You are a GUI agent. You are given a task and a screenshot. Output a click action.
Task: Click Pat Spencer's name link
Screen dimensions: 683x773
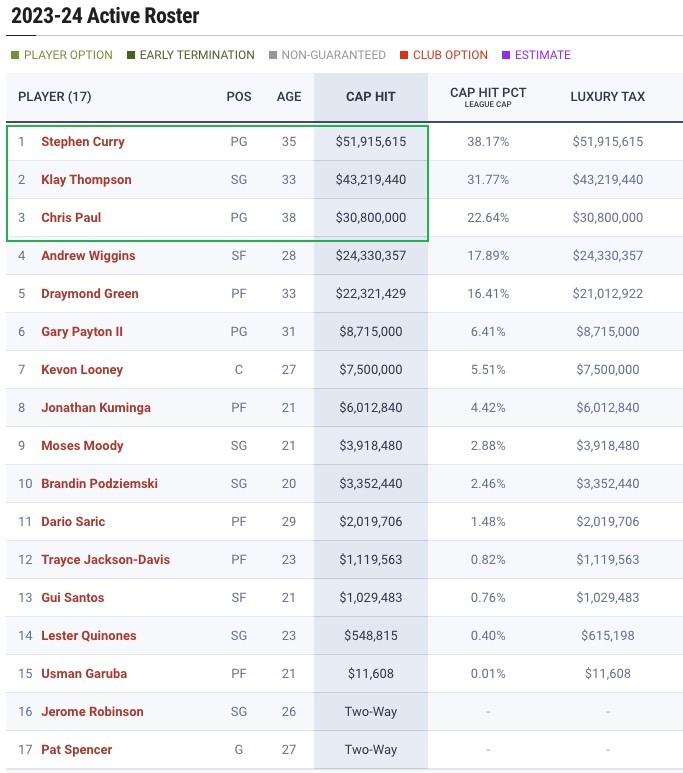77,750
